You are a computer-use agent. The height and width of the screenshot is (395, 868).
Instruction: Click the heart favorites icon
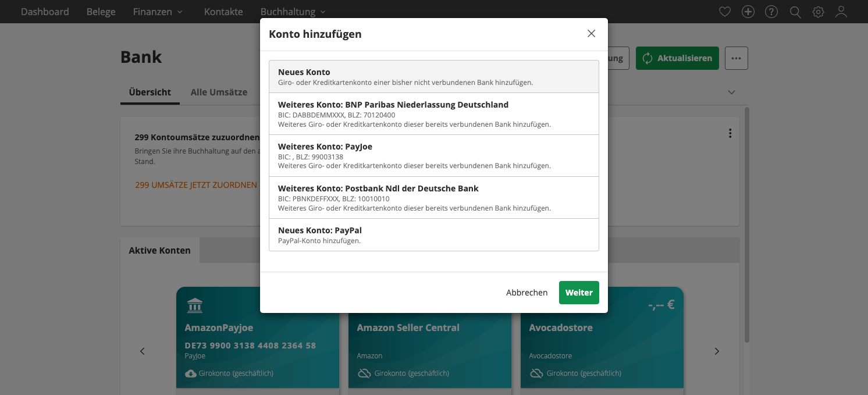(x=724, y=12)
